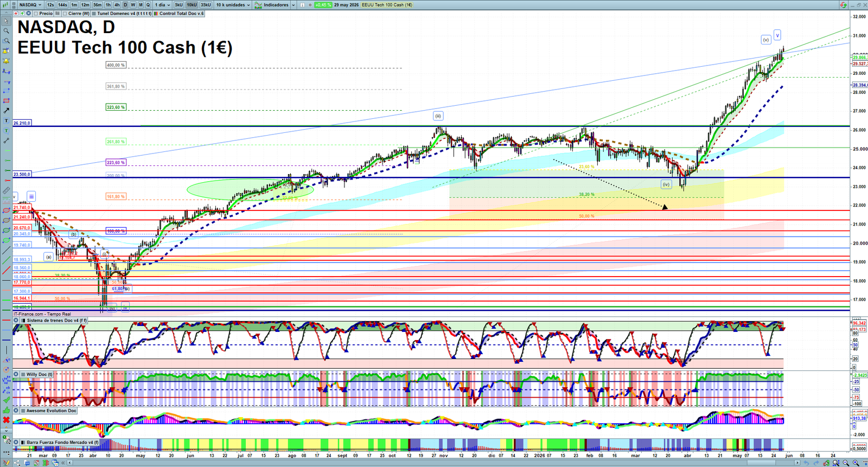
Task: Click the 323,60 % Fibonacci label
Action: (x=116, y=107)
